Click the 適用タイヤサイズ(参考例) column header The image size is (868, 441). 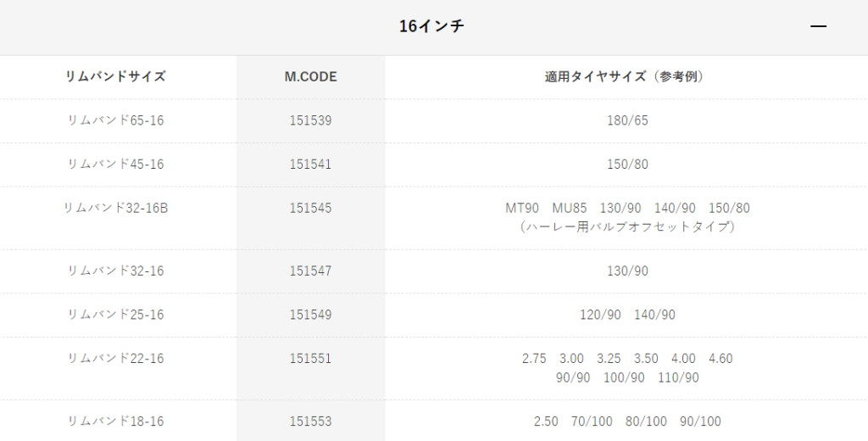pos(626,76)
